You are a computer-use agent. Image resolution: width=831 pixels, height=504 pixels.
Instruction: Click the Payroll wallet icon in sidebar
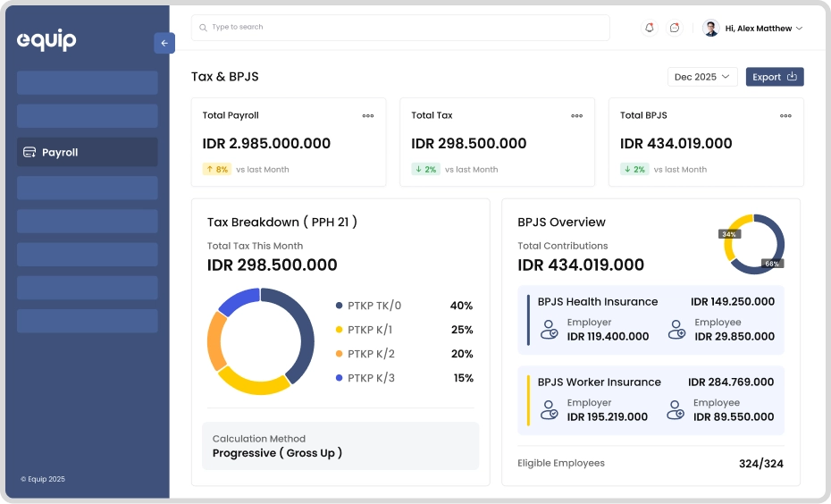29,152
